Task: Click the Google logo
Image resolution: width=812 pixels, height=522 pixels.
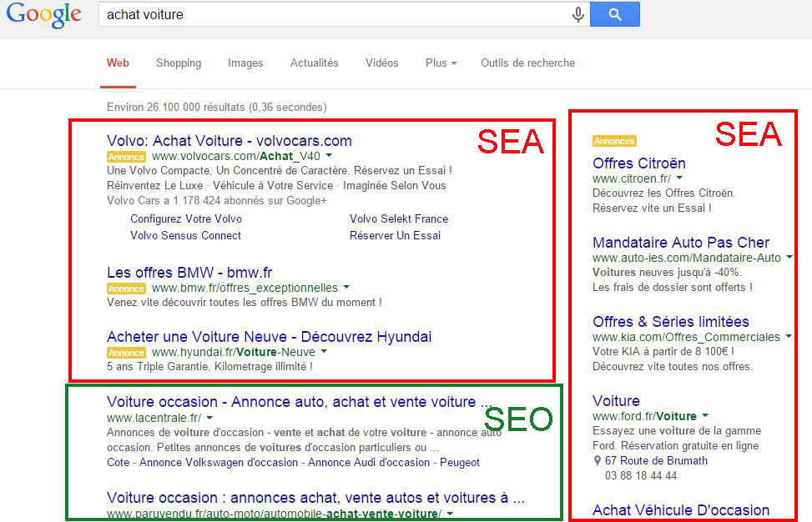Action: coord(44,14)
